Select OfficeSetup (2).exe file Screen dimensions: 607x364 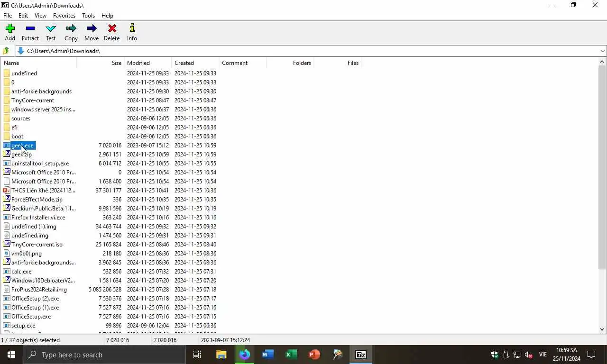pos(31,299)
